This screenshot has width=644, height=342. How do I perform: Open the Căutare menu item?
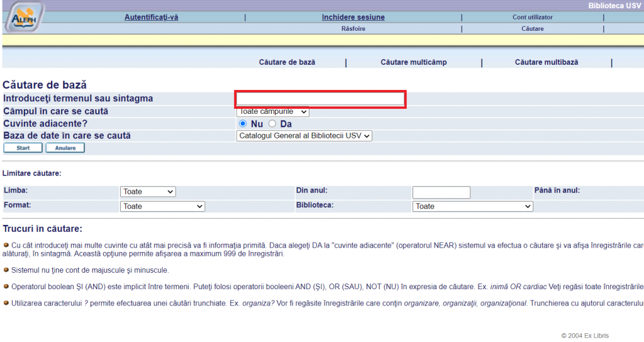[x=532, y=29]
